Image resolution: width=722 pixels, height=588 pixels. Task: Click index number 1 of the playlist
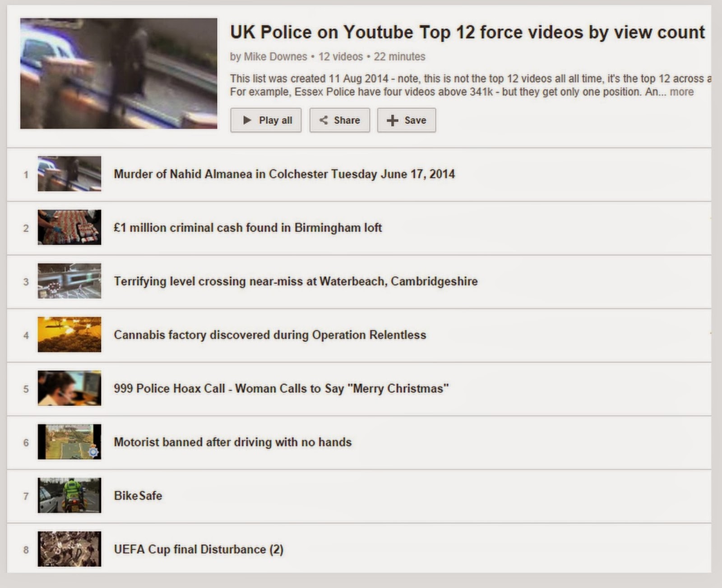click(26, 175)
